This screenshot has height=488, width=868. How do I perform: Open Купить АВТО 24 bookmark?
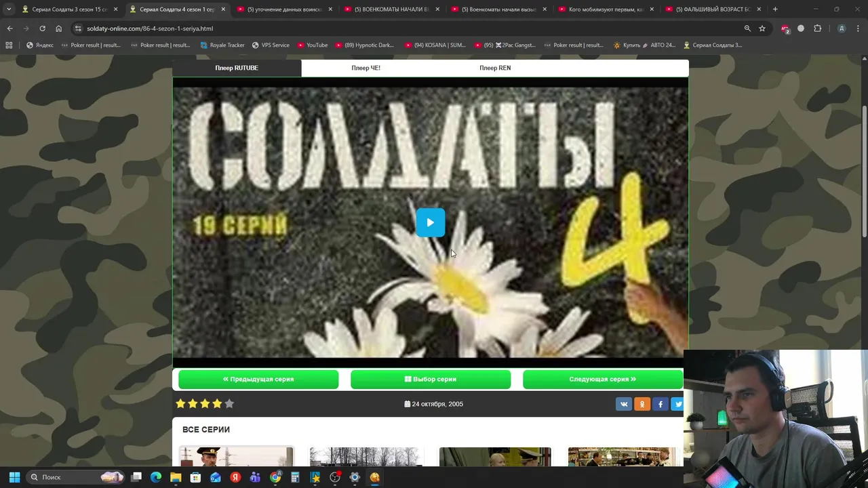pos(644,45)
